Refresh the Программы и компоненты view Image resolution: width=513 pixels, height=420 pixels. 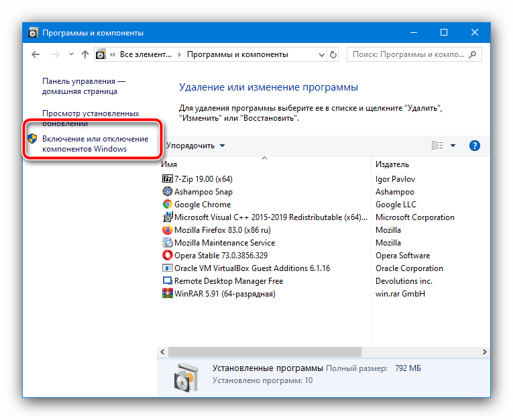tap(333, 54)
